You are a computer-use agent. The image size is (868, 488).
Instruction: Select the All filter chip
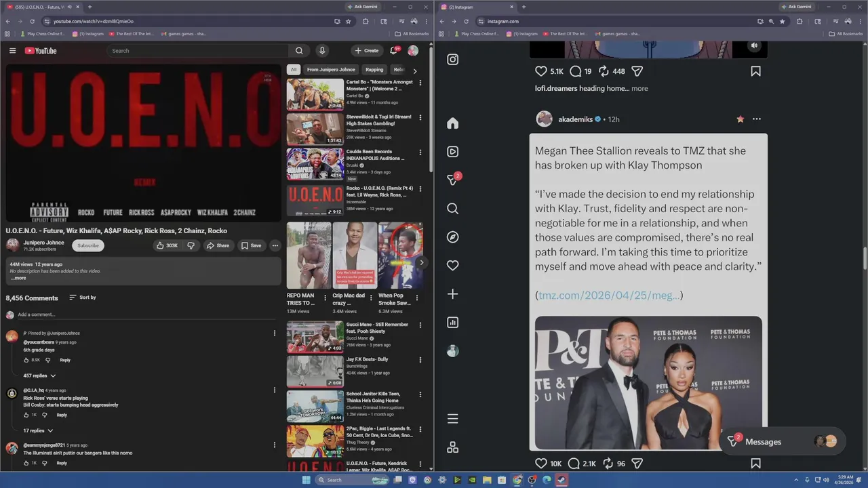(x=294, y=70)
